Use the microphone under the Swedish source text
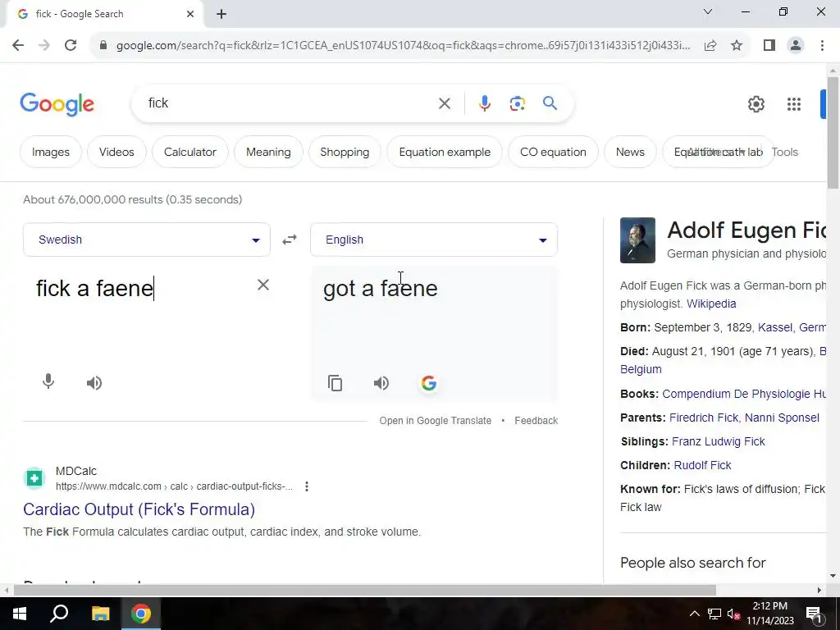The width and height of the screenshot is (840, 630). pos(48,381)
